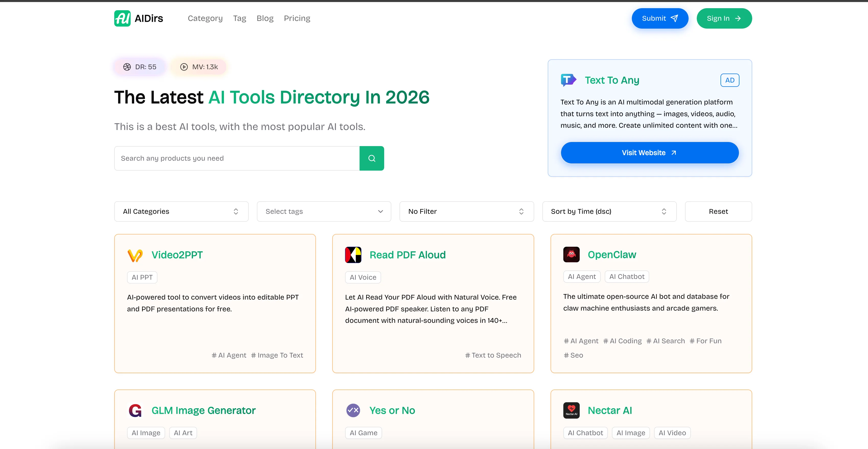The image size is (868, 449).
Task: Click the # Seo tag
Action: [x=573, y=355]
